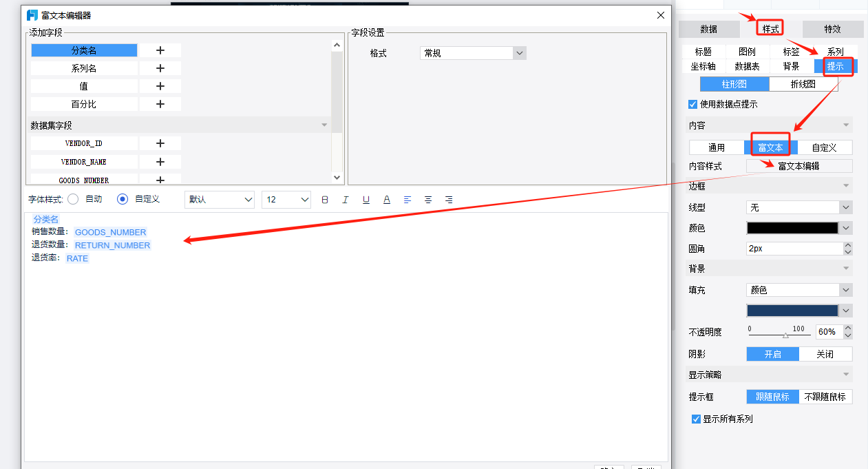Add the 值 field with its plus icon
The image size is (868, 469).
[x=160, y=86]
